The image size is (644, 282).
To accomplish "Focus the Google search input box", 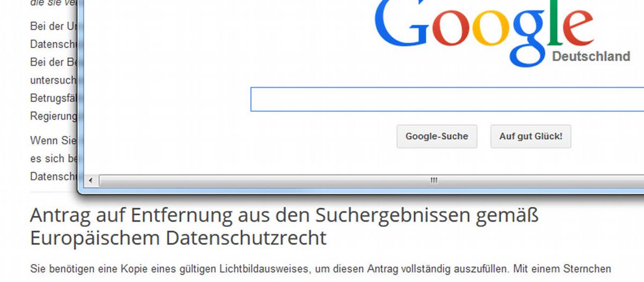I will click(447, 99).
